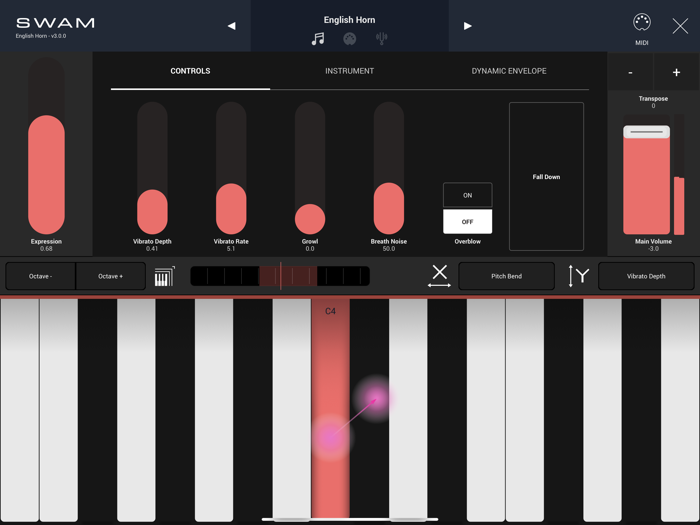Click the Breath Noise value 50.0
Image resolution: width=700 pixels, height=525 pixels.
tap(389, 249)
